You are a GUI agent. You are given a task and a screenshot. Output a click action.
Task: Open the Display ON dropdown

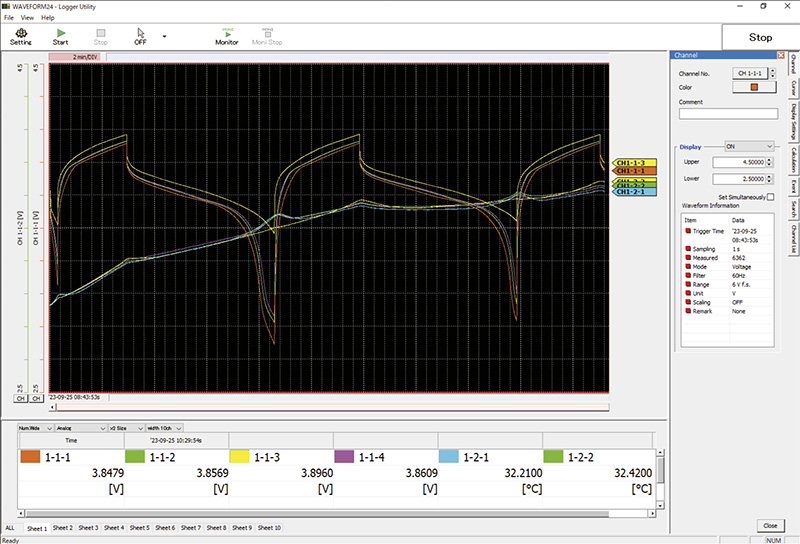pyautogui.click(x=749, y=146)
